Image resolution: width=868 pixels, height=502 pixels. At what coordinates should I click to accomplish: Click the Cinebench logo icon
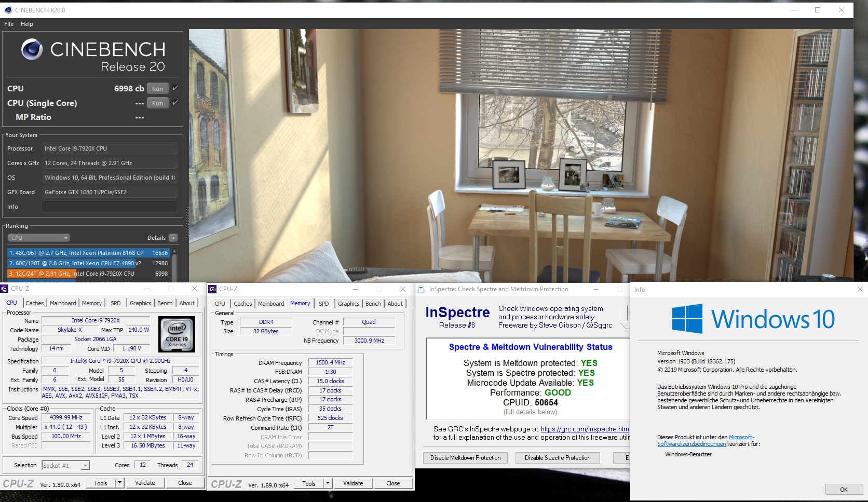click(32, 49)
